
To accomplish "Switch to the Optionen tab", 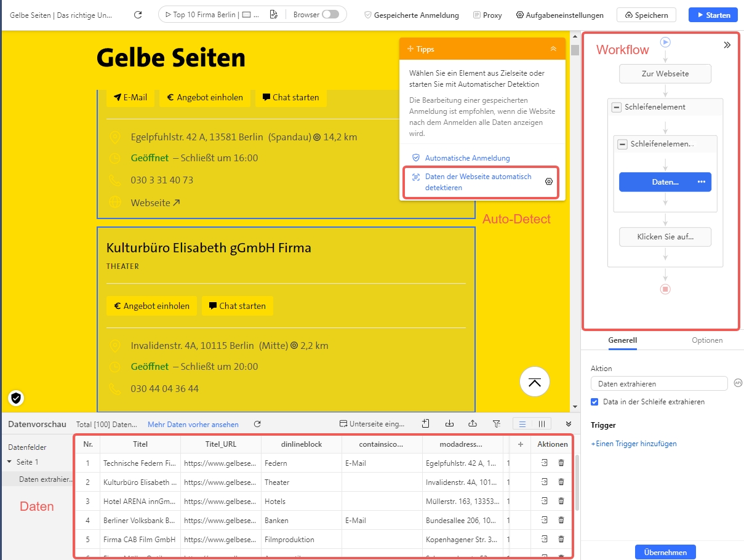I will (x=707, y=340).
